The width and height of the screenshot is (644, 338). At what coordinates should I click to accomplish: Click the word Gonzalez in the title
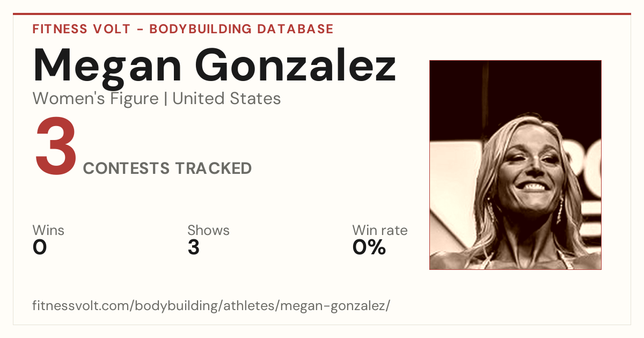point(306,66)
